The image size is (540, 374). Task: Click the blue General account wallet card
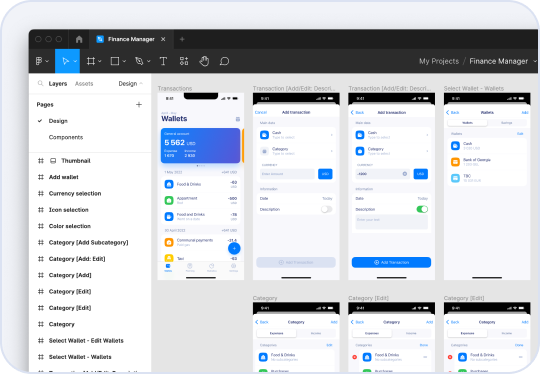[x=200, y=145]
